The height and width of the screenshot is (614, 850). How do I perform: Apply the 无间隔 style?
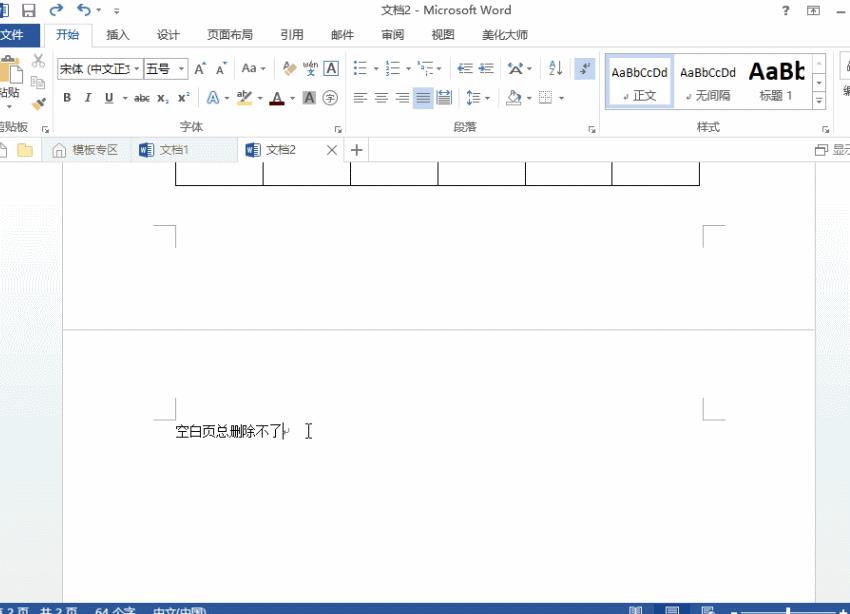(708, 80)
